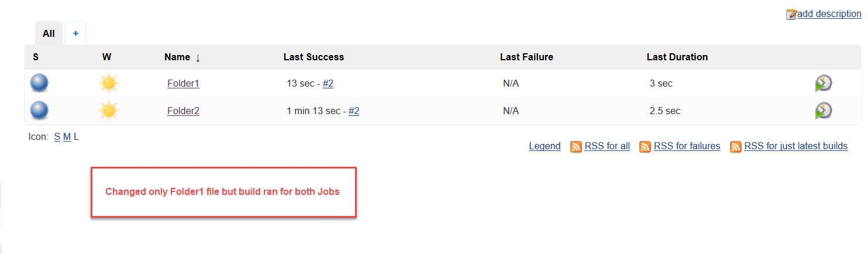
Task: Open Folder2 last successful build #2
Action: tap(354, 111)
